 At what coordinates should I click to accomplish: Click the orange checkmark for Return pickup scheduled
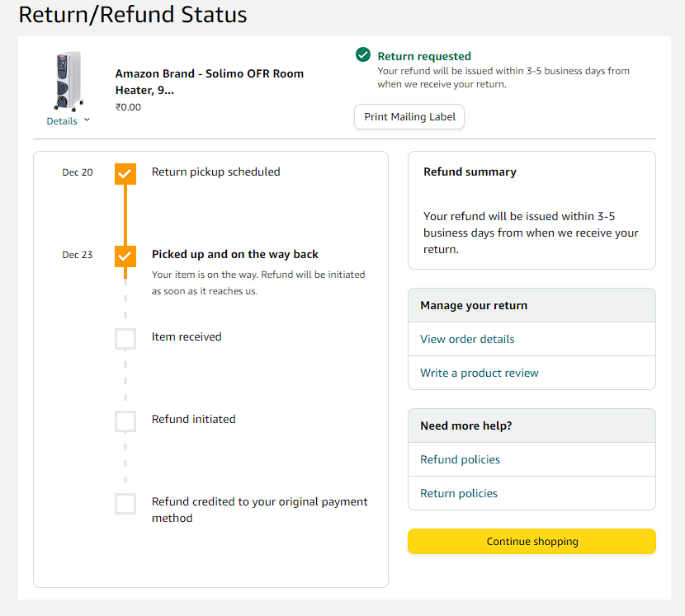point(125,174)
